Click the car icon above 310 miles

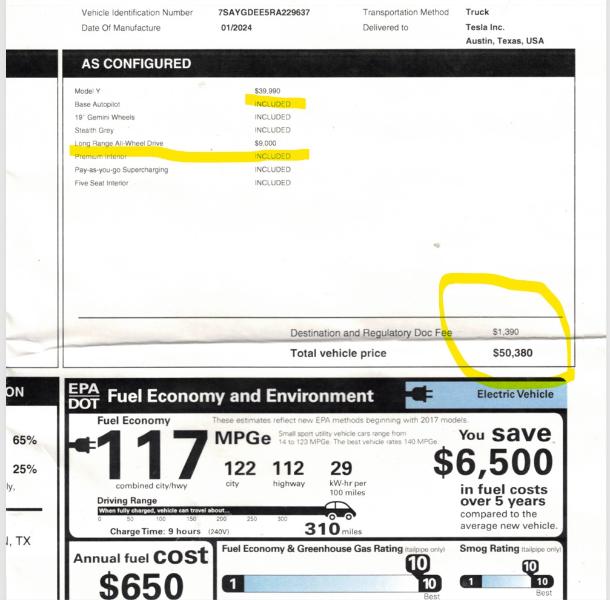pos(339,511)
